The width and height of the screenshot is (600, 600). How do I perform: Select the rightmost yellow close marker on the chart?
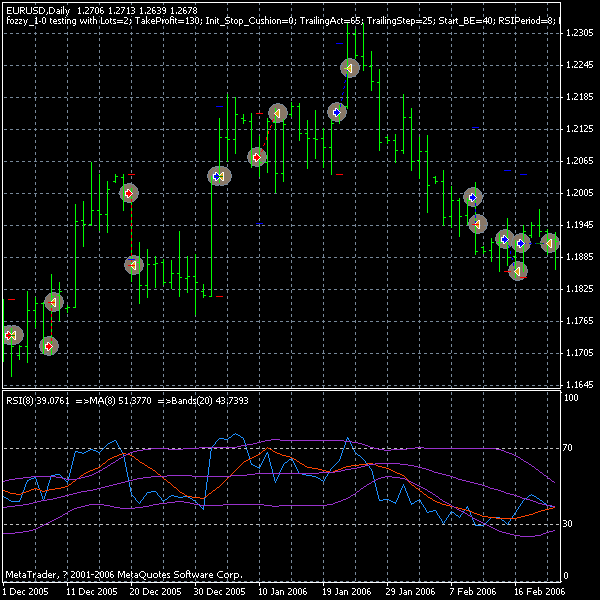(550, 243)
